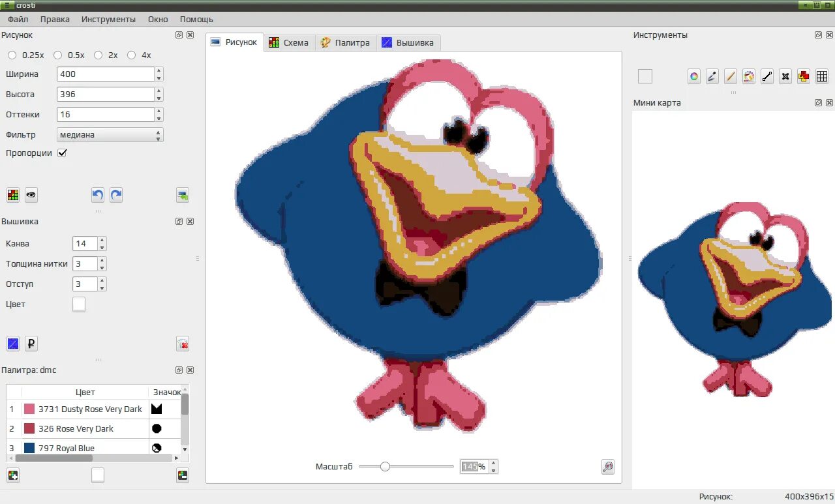Open the Правка menu

[x=55, y=20]
